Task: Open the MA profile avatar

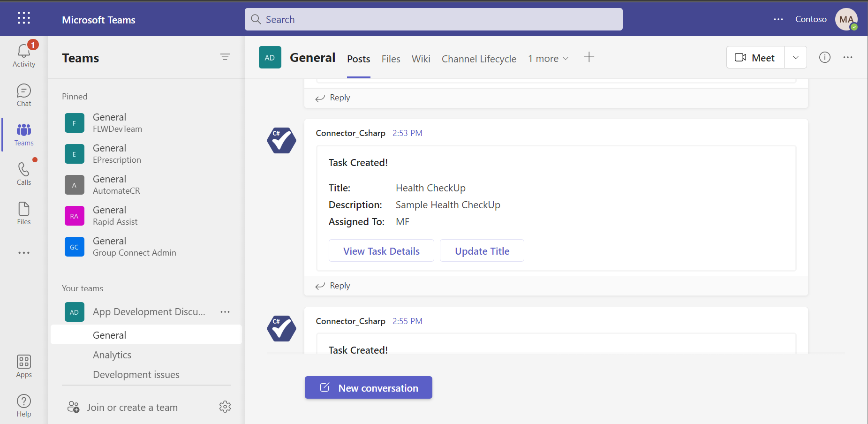Action: (846, 19)
